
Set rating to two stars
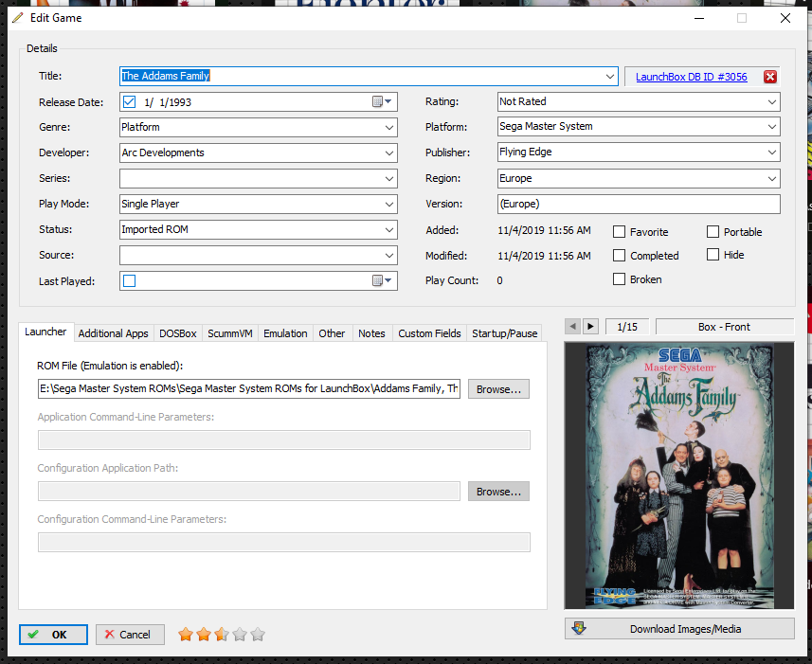pyautogui.click(x=204, y=634)
